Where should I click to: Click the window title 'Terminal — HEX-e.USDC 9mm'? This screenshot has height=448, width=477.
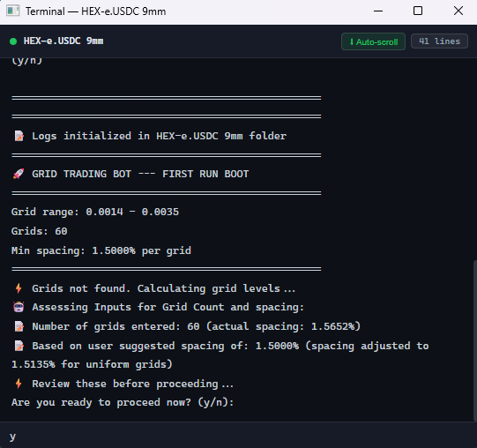point(95,11)
